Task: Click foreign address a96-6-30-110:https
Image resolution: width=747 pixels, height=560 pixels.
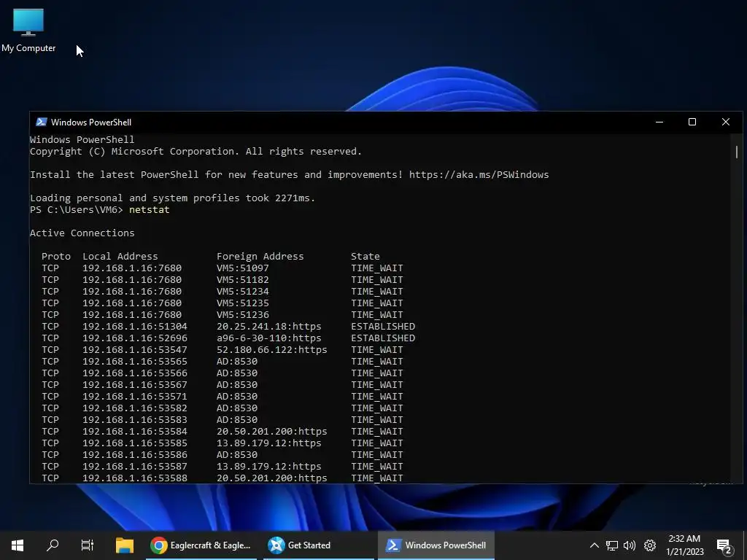Action: [x=268, y=338]
